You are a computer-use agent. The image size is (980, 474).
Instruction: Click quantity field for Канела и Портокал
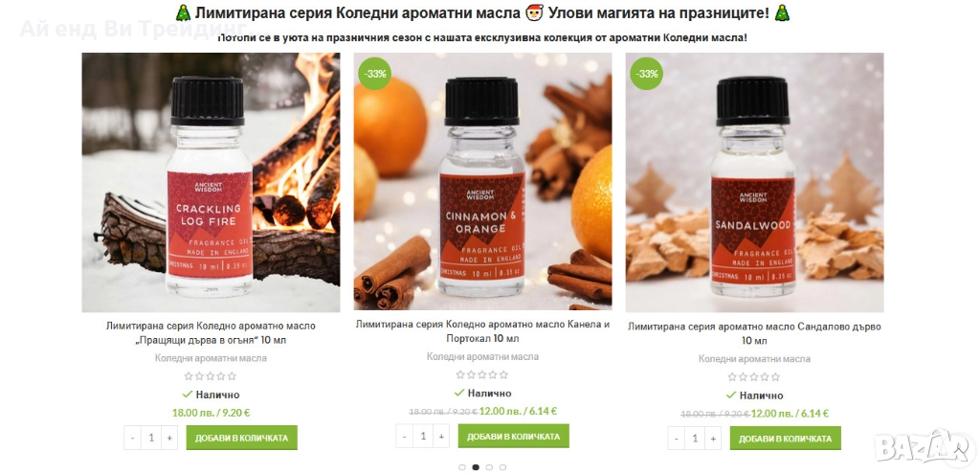pyautogui.click(x=423, y=436)
